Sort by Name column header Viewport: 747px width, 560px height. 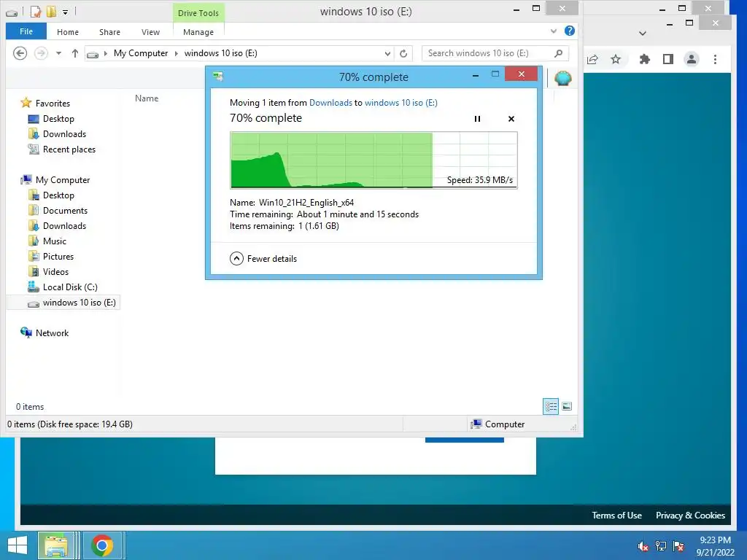point(147,98)
